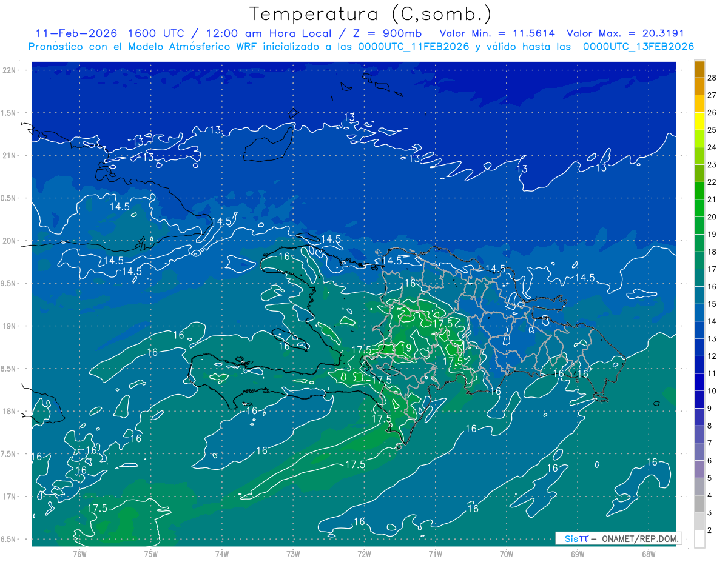Click the color bar number 22
The height and width of the screenshot is (562, 728).
click(712, 182)
